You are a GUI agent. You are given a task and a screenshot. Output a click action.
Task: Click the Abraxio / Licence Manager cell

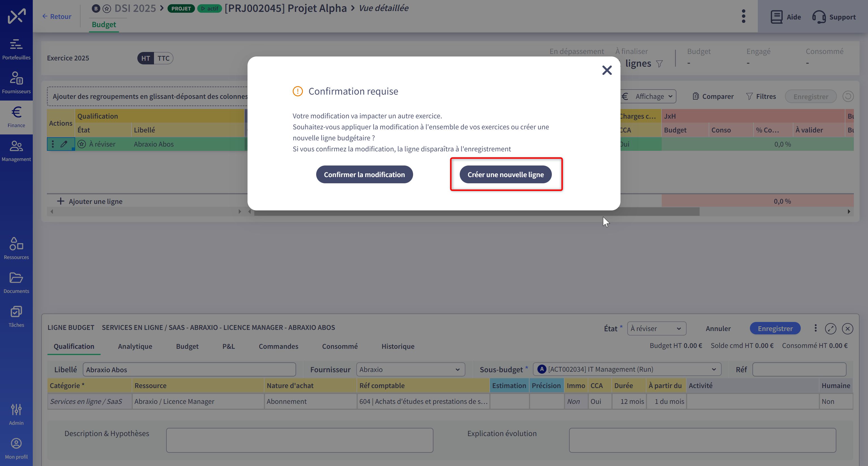[x=198, y=401]
